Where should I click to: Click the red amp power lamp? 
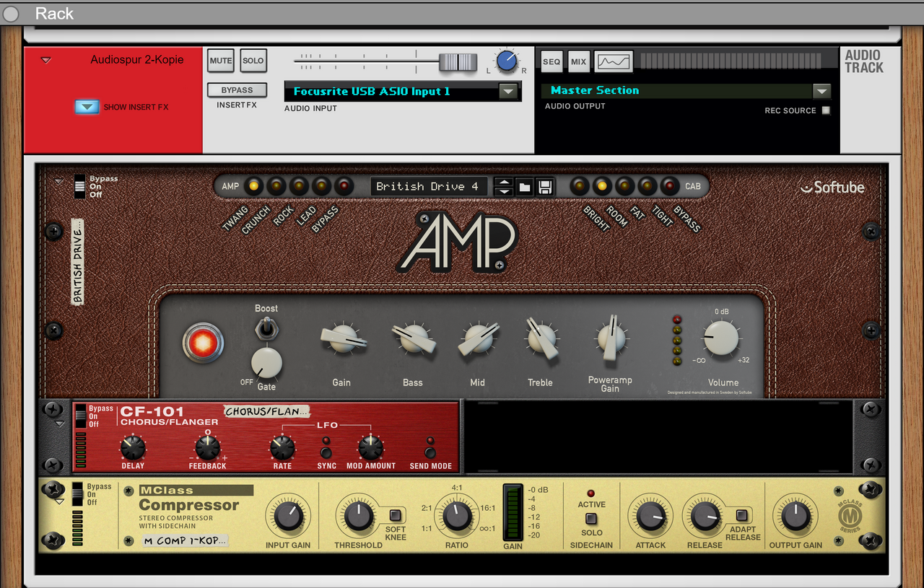(x=203, y=342)
